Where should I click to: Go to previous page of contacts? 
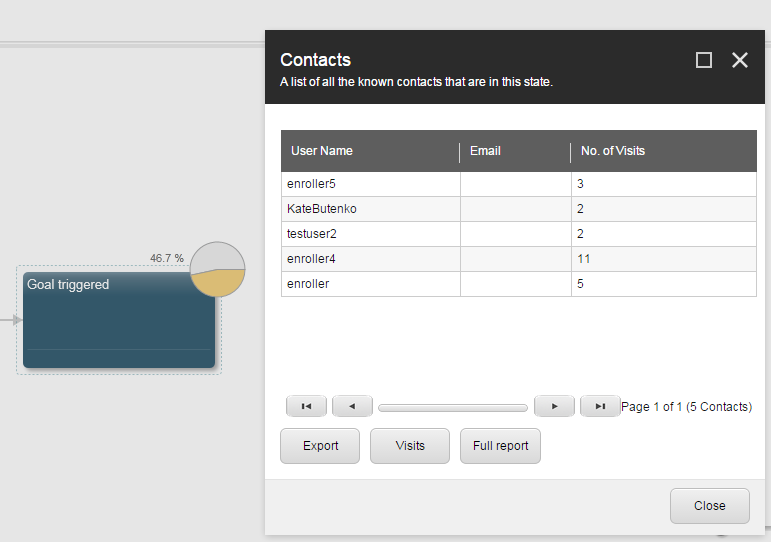pos(352,406)
